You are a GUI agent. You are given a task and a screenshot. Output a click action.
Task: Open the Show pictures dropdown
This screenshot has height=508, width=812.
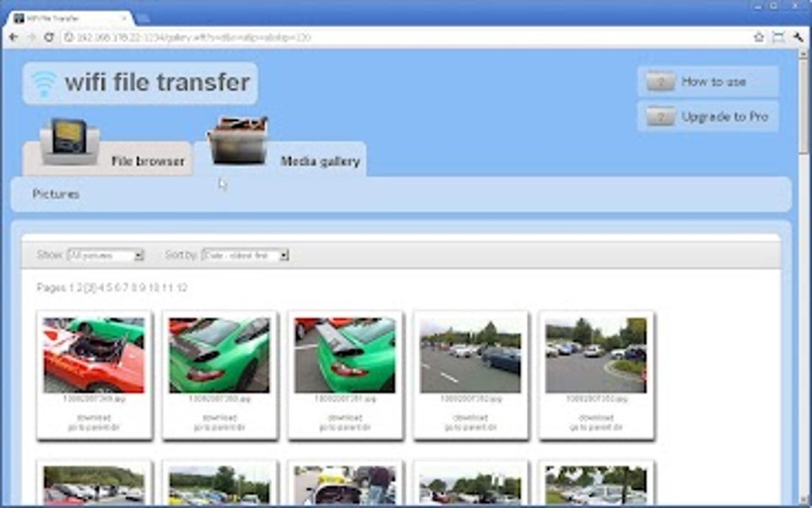click(x=106, y=256)
